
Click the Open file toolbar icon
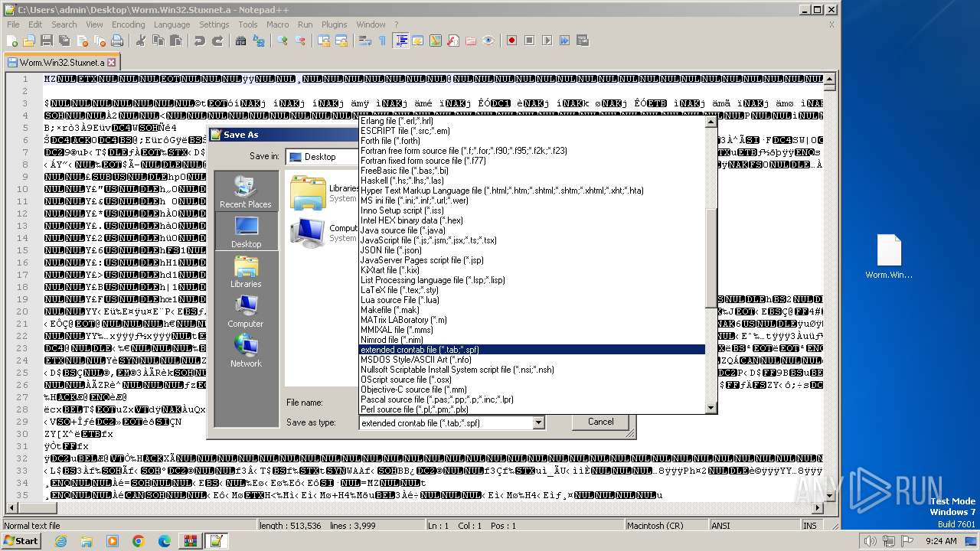[x=29, y=41]
